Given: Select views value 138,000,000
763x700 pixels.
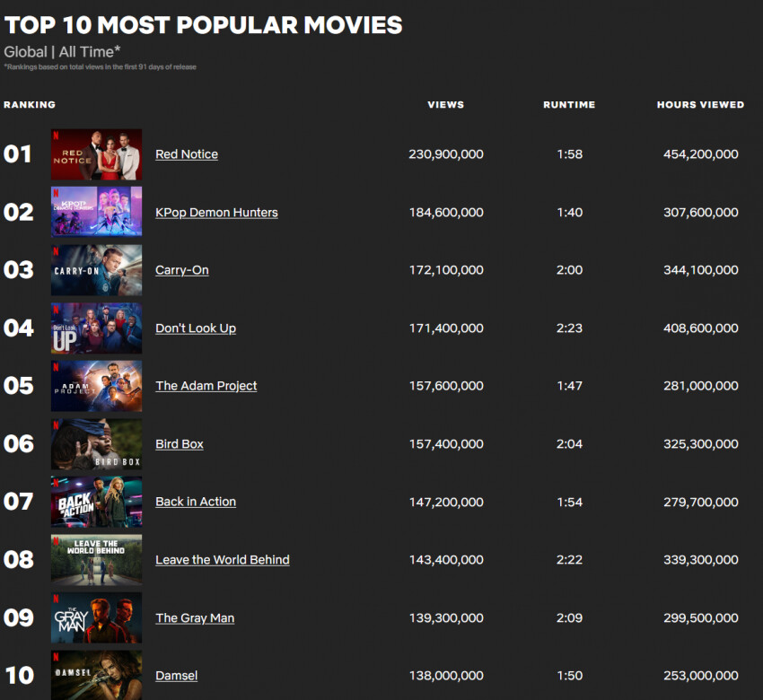Looking at the screenshot, I should 446,676.
